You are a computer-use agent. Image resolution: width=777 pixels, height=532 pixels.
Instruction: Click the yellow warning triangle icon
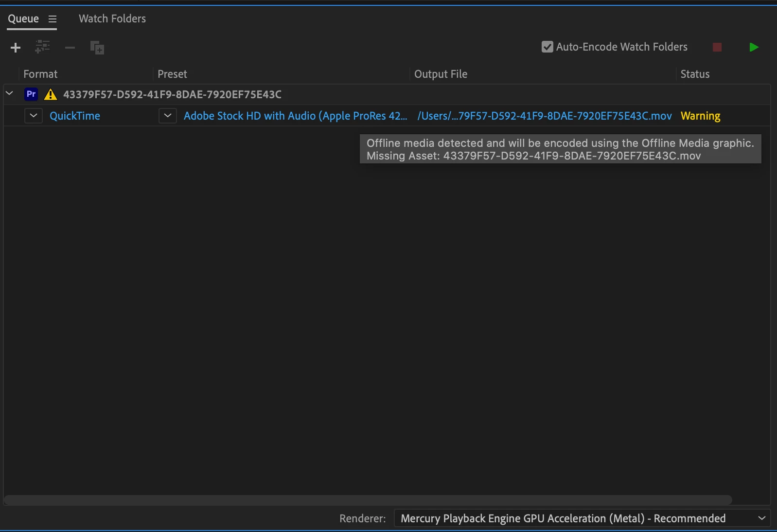click(51, 94)
